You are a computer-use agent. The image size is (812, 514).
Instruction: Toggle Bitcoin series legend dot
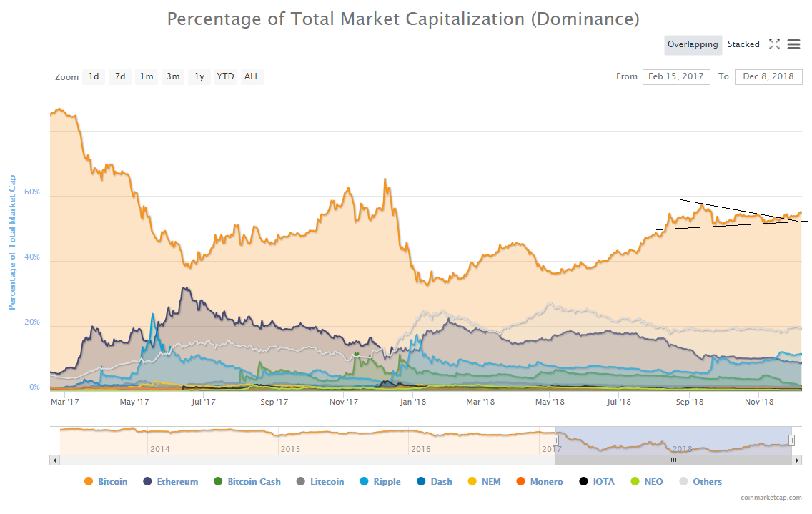89,482
